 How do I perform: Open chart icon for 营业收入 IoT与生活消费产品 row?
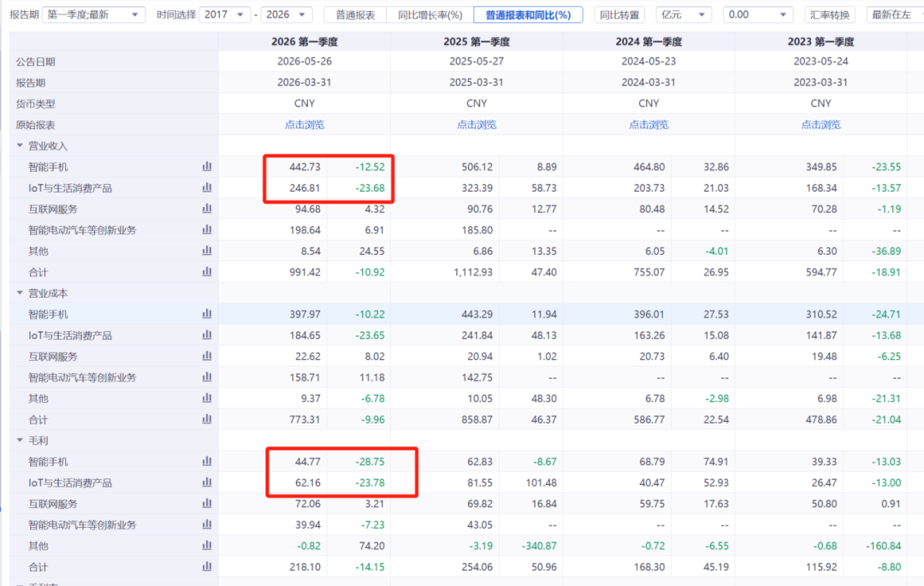click(207, 188)
